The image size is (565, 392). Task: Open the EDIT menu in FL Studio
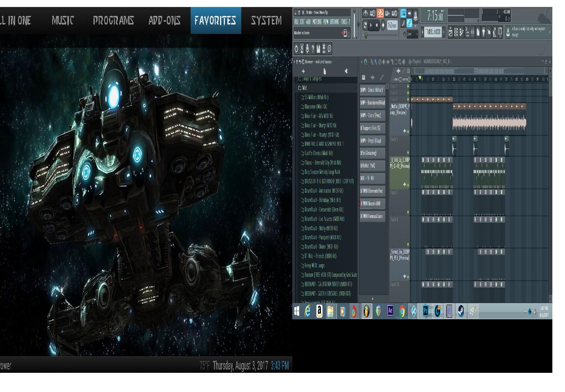[302, 22]
